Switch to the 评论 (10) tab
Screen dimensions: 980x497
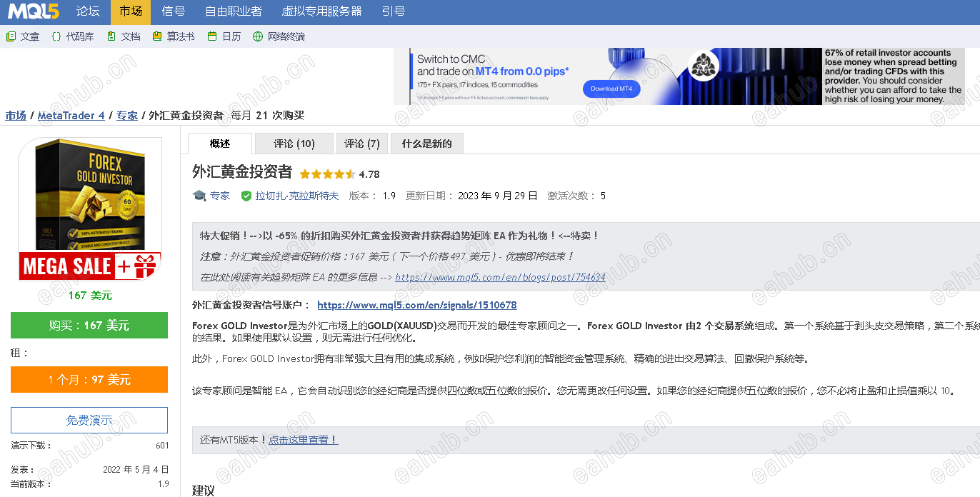(x=294, y=144)
